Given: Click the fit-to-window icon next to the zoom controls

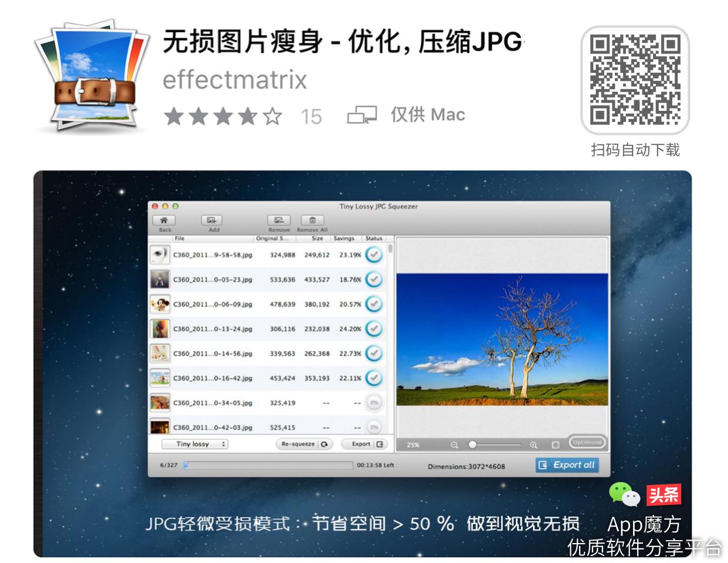Looking at the screenshot, I should (x=556, y=445).
